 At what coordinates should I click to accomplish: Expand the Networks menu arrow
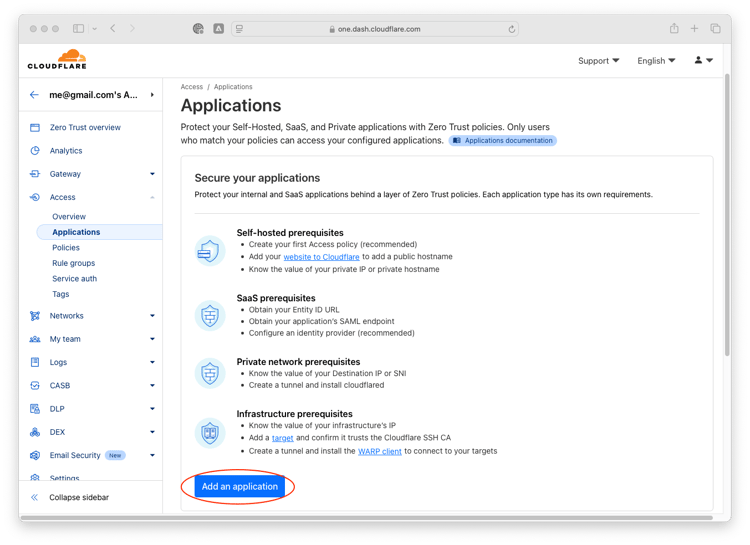click(152, 316)
